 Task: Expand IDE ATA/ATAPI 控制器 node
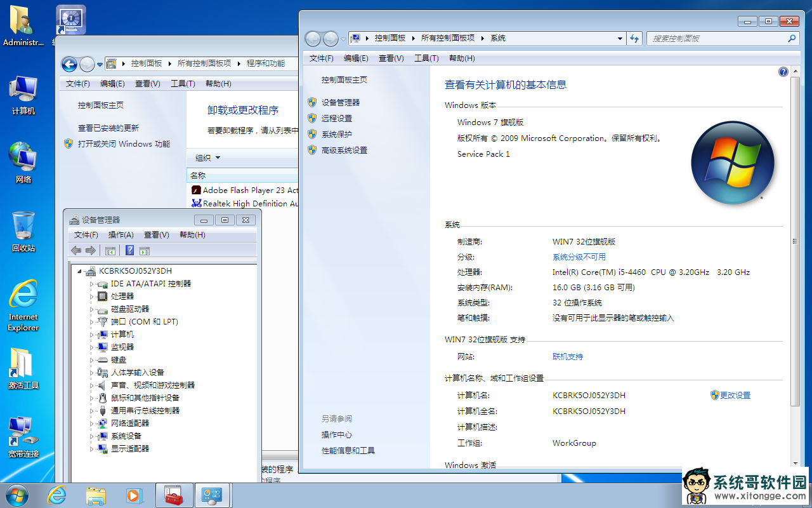[x=91, y=284]
